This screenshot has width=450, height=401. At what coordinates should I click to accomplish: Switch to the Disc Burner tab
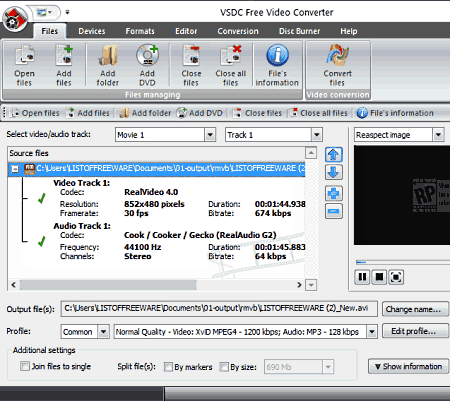(299, 31)
